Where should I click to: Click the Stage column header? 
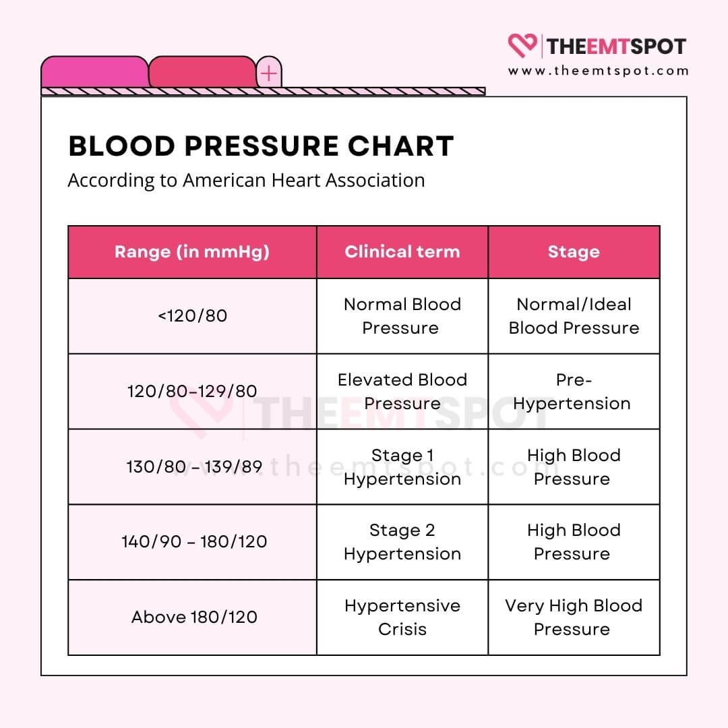pos(574,252)
